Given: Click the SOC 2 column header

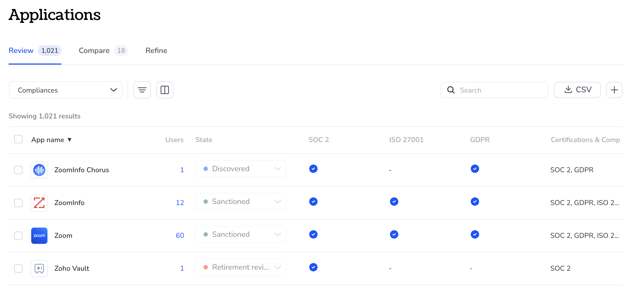Looking at the screenshot, I should coord(319,140).
